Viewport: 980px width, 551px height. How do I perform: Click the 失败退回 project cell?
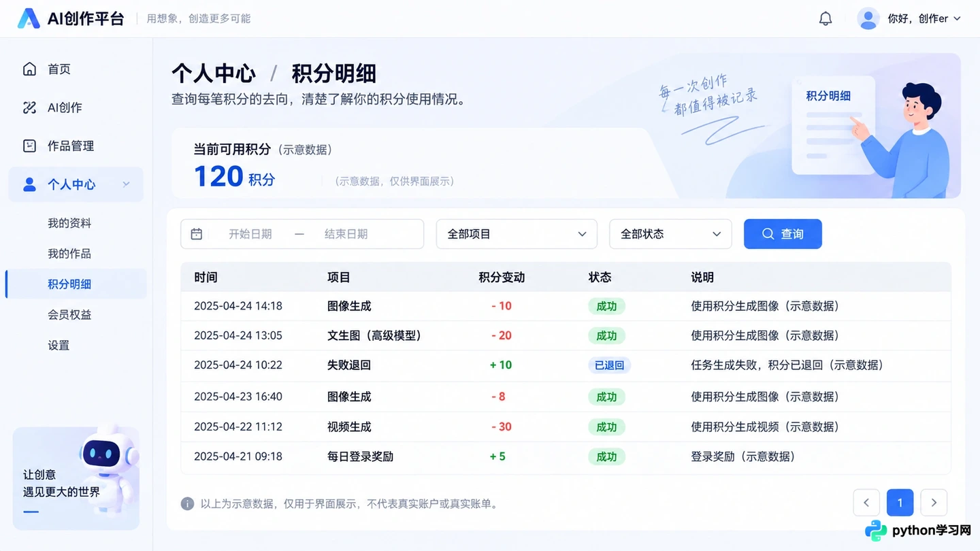pyautogui.click(x=349, y=365)
